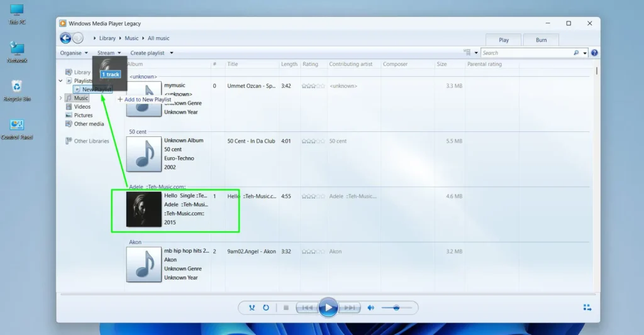Open the Stream menu
The width and height of the screenshot is (644, 335).
(109, 53)
